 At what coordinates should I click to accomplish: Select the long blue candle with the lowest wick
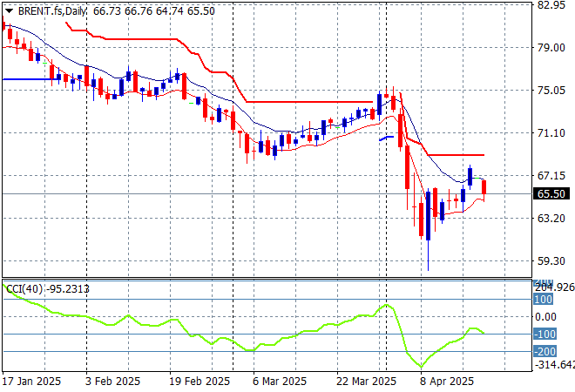click(429, 216)
